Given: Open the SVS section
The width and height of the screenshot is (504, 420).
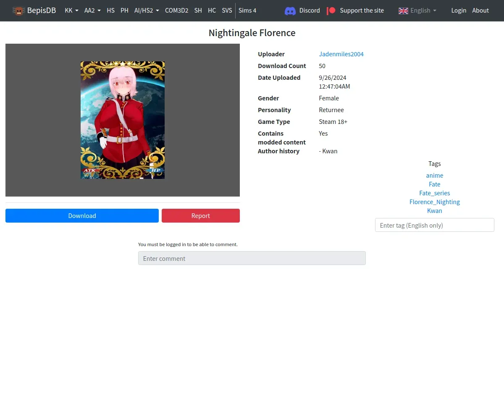Looking at the screenshot, I should tap(227, 10).
